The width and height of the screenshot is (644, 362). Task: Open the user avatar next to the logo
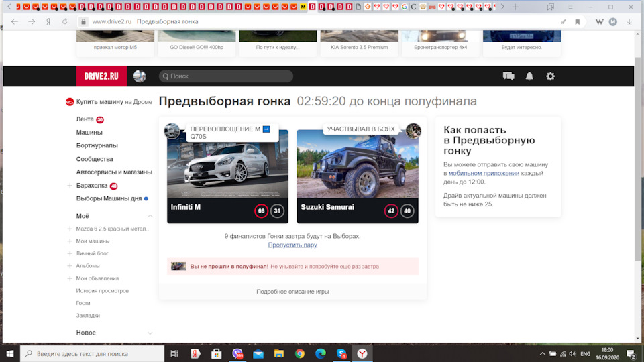[140, 76]
